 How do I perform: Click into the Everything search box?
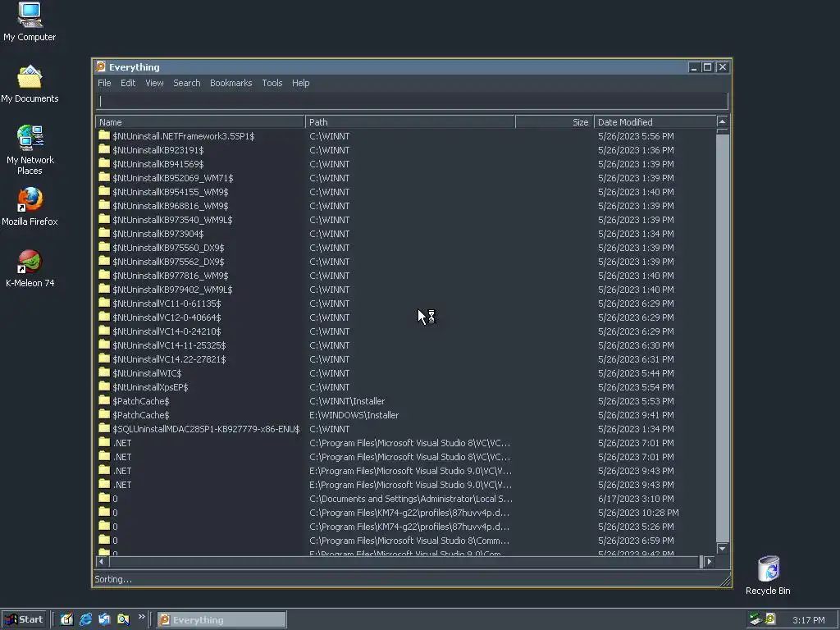pos(412,101)
